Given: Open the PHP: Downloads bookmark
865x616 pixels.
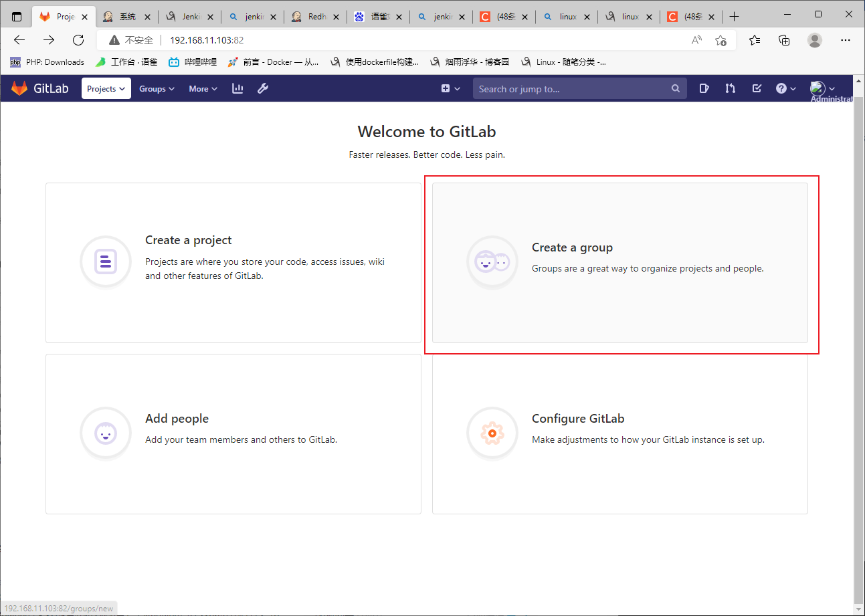Looking at the screenshot, I should [x=47, y=62].
